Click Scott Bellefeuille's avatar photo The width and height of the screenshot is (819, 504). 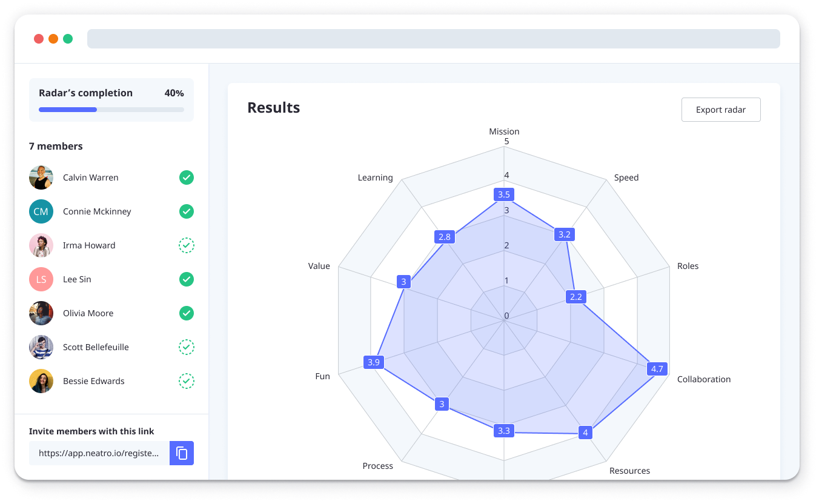tap(41, 347)
